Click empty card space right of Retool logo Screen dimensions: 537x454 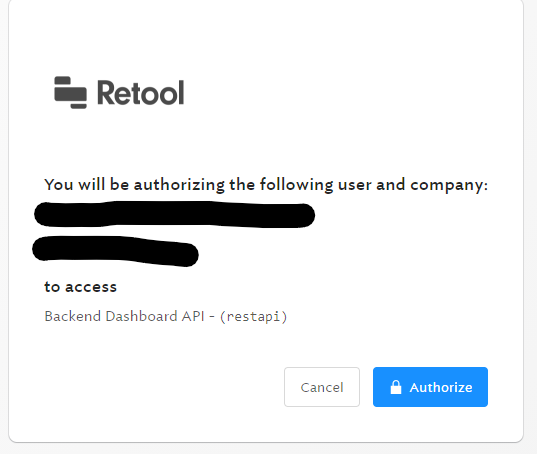pyautogui.click(x=342, y=92)
